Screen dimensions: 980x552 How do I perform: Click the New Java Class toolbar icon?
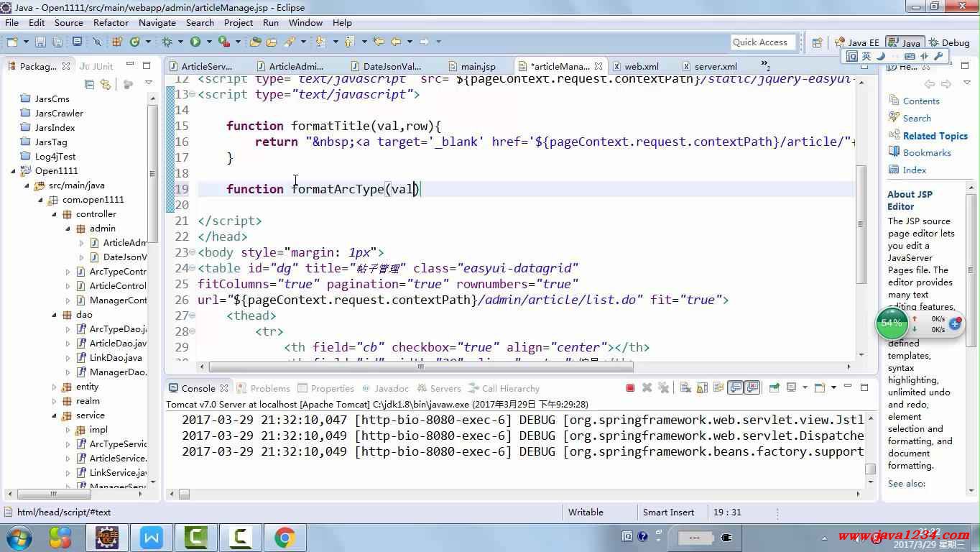[x=134, y=42]
